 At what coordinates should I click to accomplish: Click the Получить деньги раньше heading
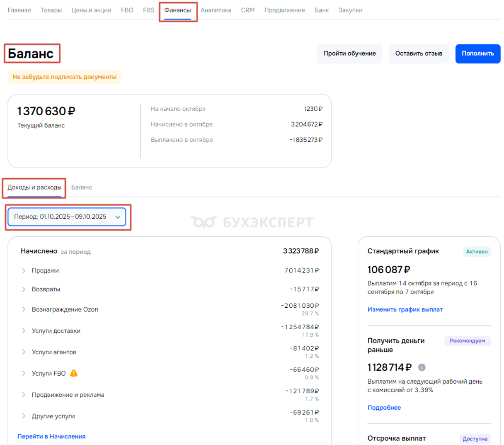pos(396,345)
